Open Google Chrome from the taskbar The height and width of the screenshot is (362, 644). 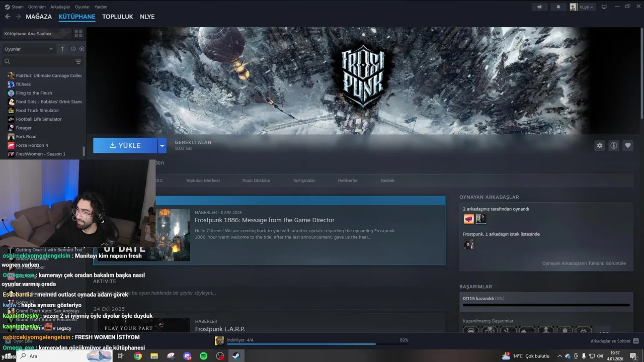coord(137,356)
